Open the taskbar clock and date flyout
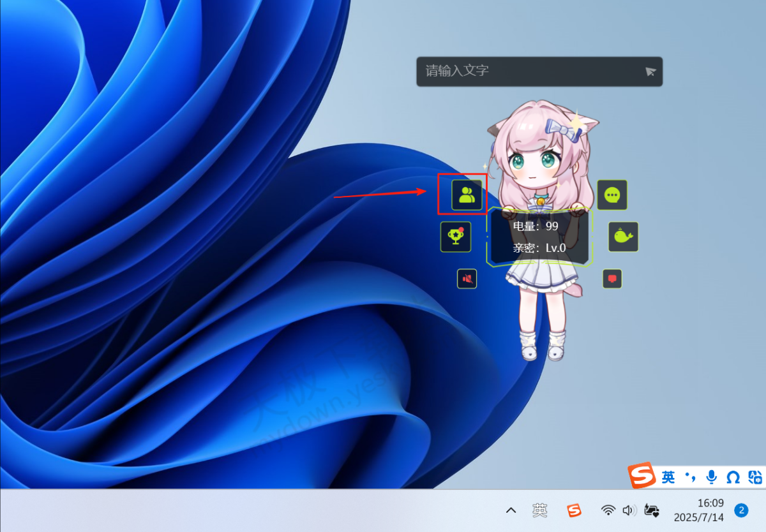 coord(698,510)
